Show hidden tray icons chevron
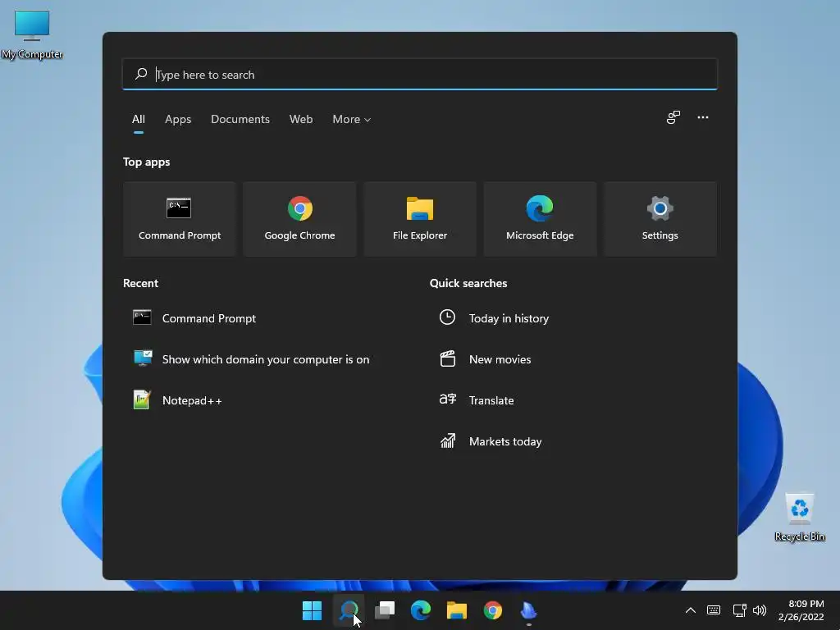The width and height of the screenshot is (840, 630). (691, 610)
